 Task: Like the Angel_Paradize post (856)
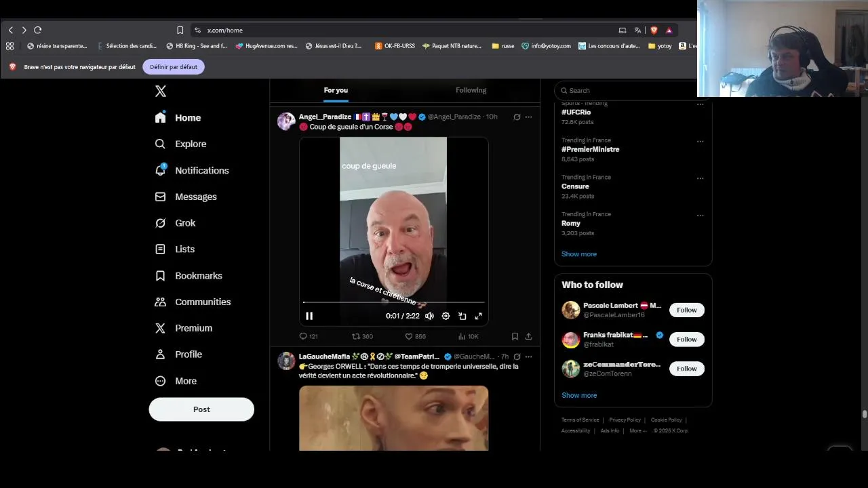coord(415,336)
